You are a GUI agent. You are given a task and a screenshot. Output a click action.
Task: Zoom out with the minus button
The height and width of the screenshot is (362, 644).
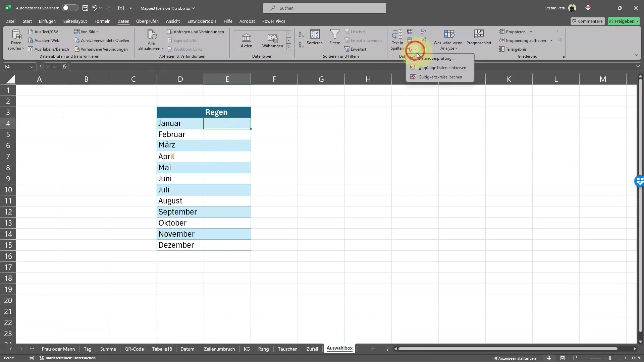click(586, 358)
